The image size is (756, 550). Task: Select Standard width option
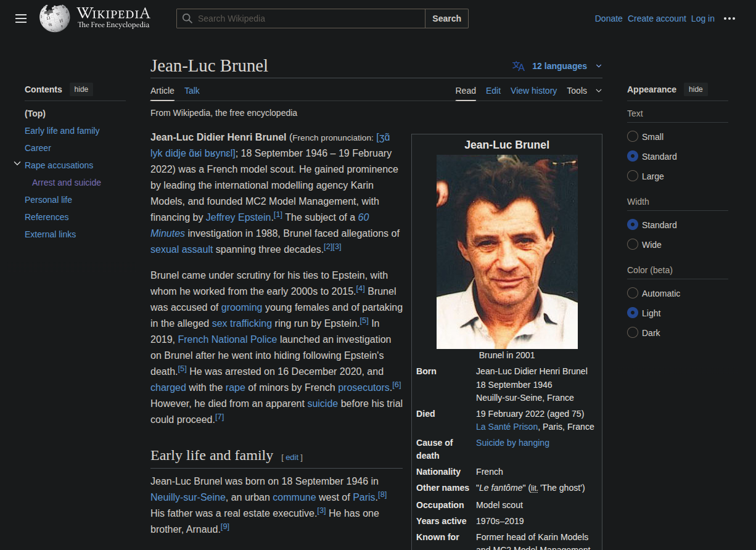(x=633, y=225)
